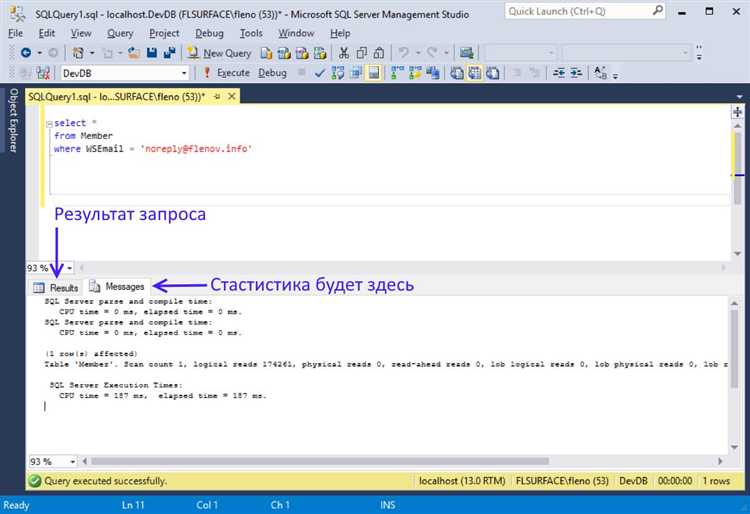The width and height of the screenshot is (750, 514).
Task: Expand the collapsed Object Explorer panel
Action: 13,120
